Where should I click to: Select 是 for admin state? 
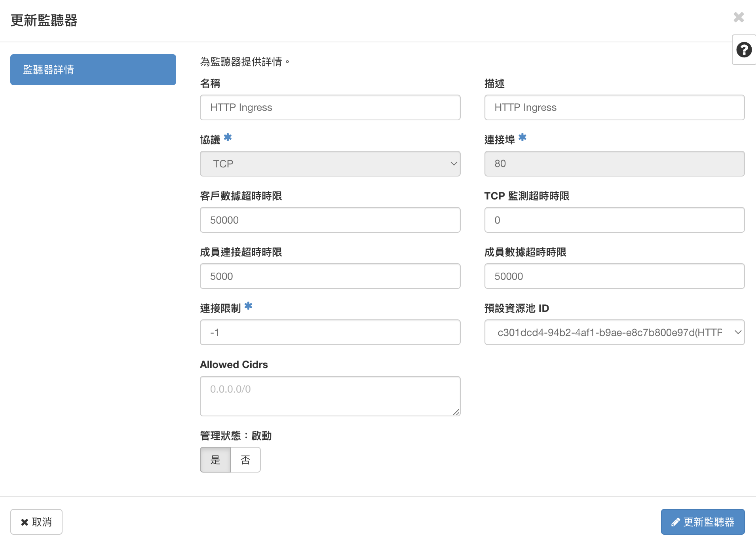[215, 459]
